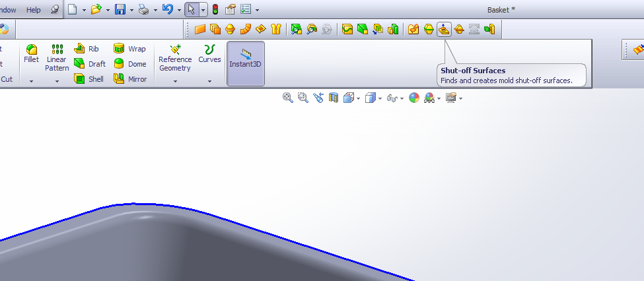Run the Undercut Analysis tool
Viewport: 644px width, 281px height.
[312, 29]
